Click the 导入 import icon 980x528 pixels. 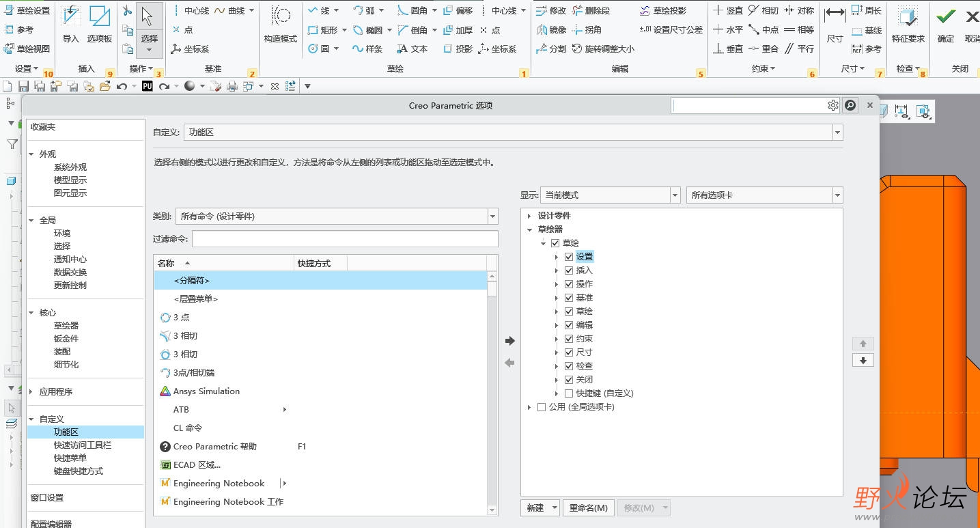coord(70,24)
